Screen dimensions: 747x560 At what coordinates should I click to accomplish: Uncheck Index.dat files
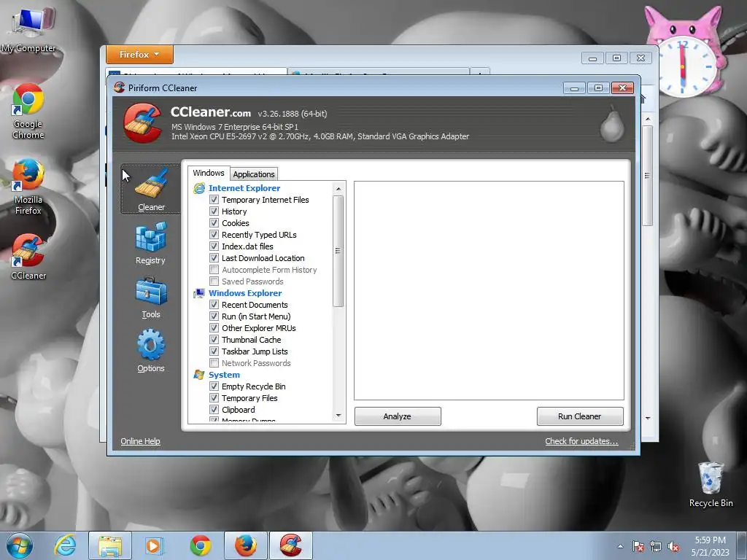pos(214,246)
